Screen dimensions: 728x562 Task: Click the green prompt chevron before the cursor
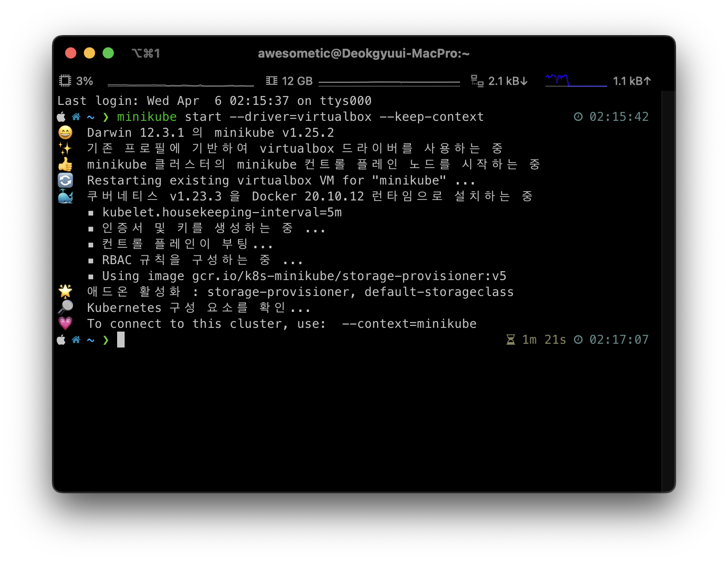point(106,340)
